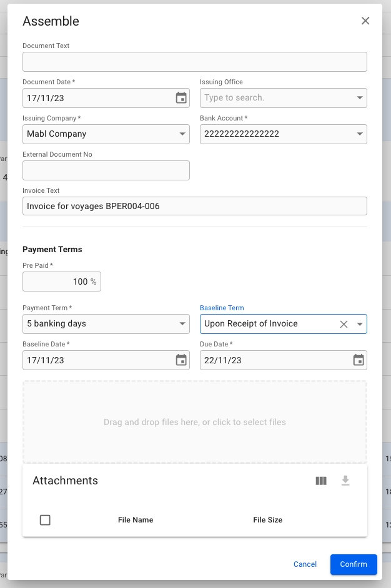Expand the Issuing Office dropdown
This screenshot has width=391, height=588.
(x=360, y=98)
